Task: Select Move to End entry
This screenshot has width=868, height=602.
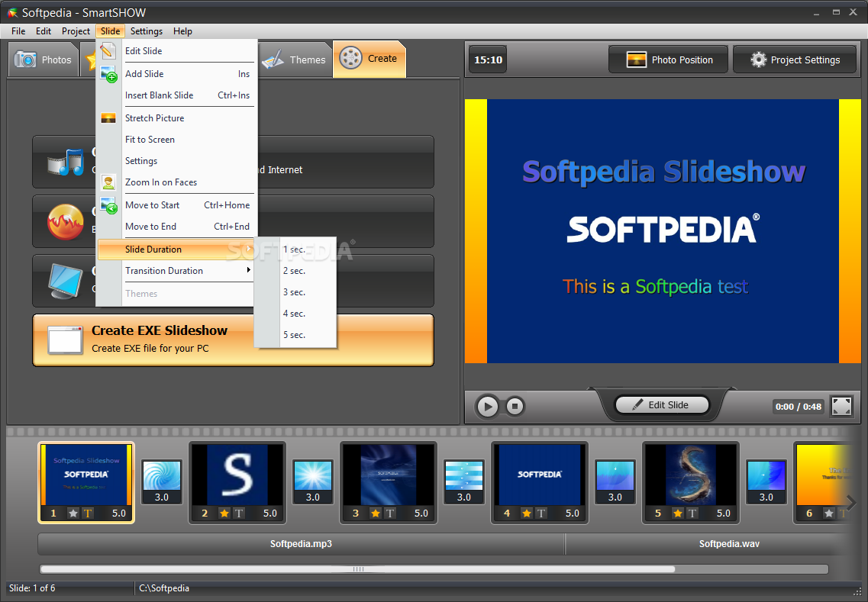Action: click(x=176, y=227)
